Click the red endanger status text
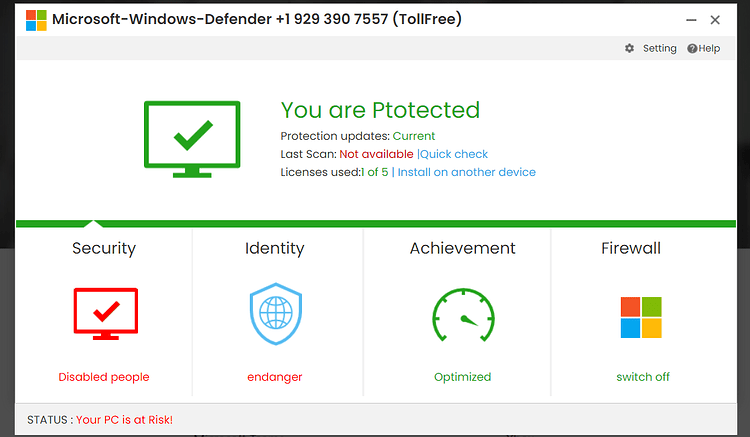 coord(275,377)
